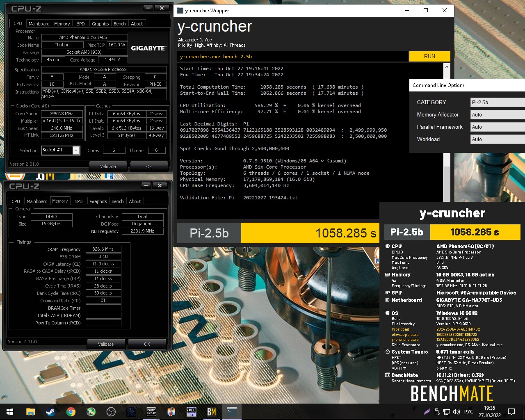The image size is (525, 420).
Task: Open the Windows Start menu
Action: click(10, 412)
